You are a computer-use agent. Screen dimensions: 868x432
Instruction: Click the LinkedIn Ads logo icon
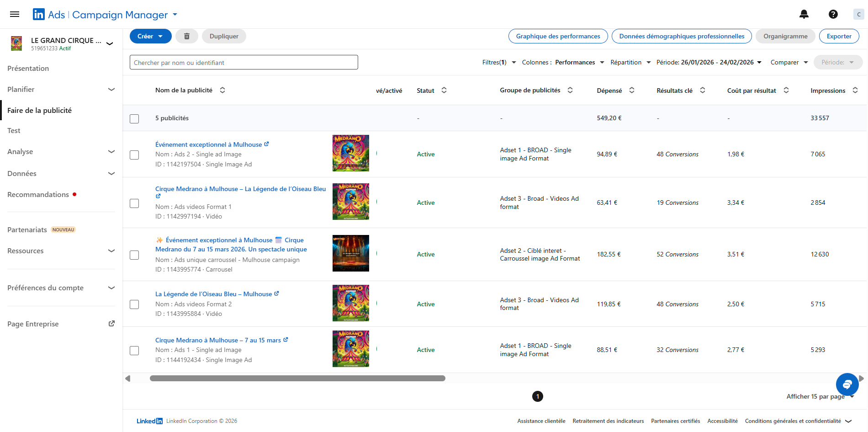pos(39,14)
